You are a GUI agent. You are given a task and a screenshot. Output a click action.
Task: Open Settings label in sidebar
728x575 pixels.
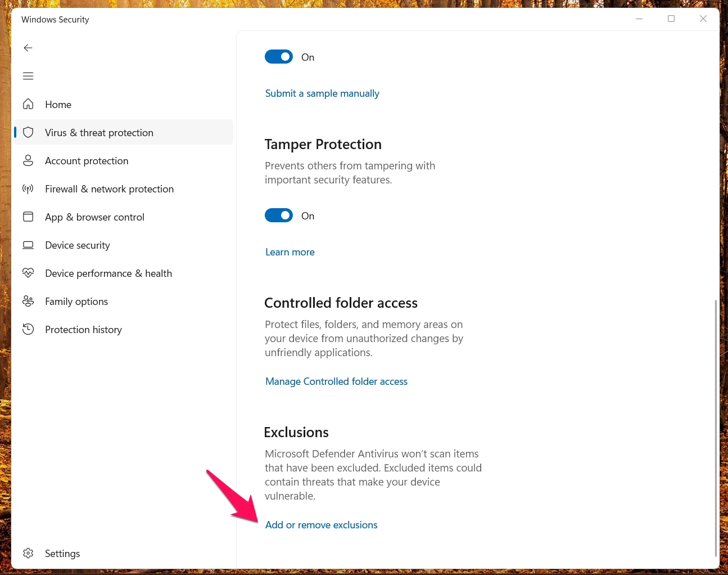point(62,554)
